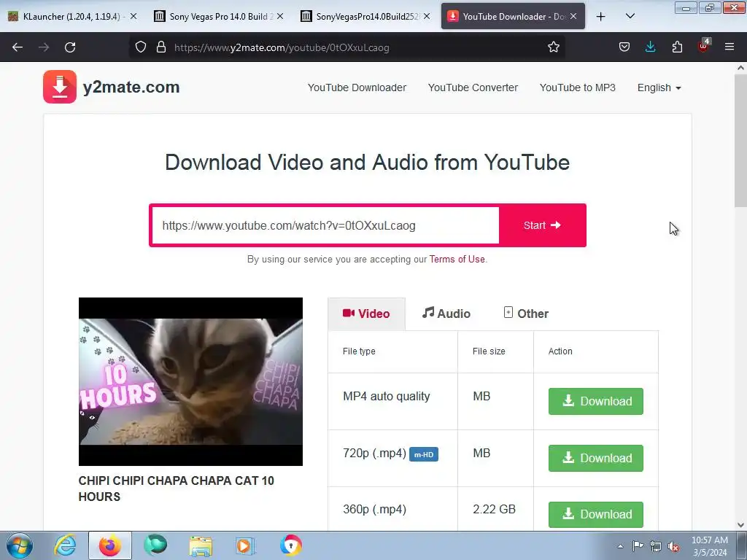Click the scrollbar up arrow
The width and height of the screenshot is (747, 560).
pos(740,68)
